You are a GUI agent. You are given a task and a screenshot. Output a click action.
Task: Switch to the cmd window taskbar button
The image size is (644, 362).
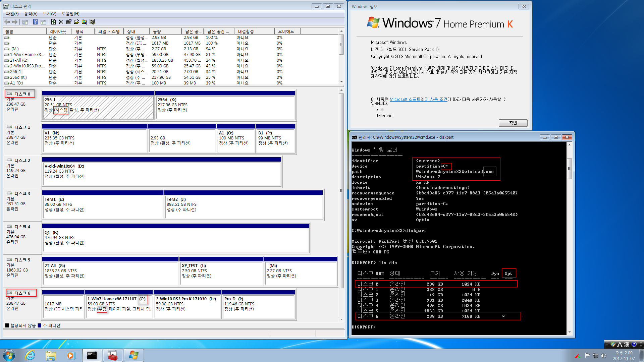92,355
